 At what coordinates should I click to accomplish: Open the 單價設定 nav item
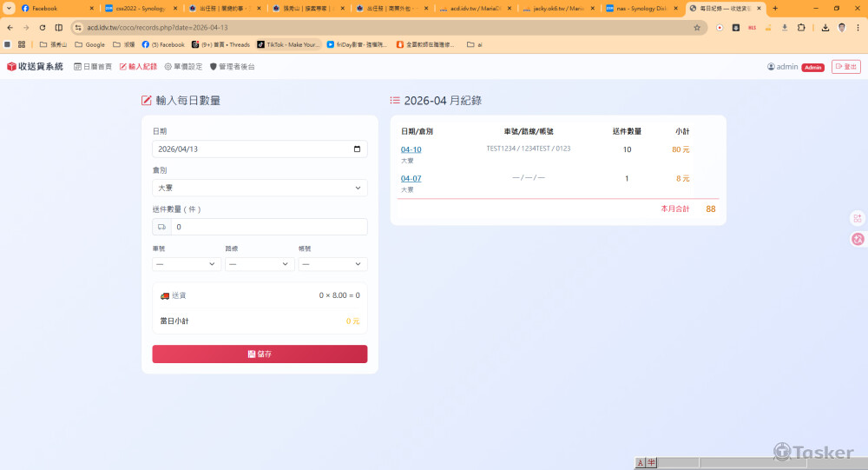pos(183,67)
